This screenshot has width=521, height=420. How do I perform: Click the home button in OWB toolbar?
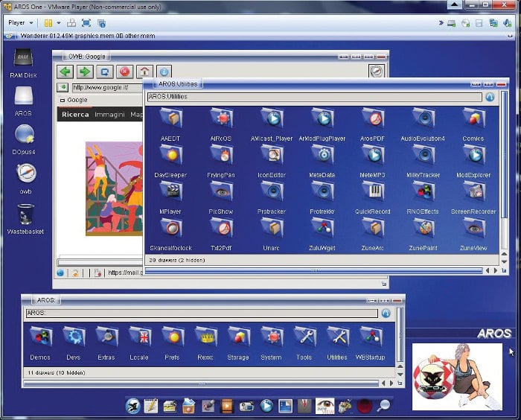pyautogui.click(x=144, y=71)
